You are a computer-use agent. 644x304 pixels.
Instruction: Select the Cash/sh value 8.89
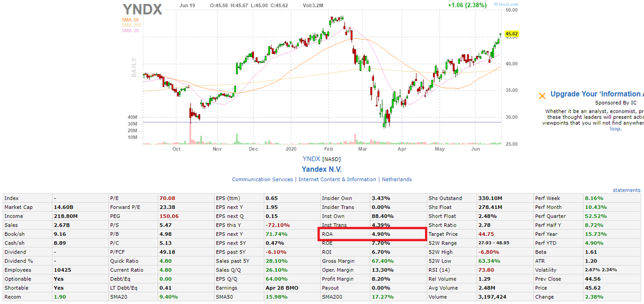click(60, 243)
